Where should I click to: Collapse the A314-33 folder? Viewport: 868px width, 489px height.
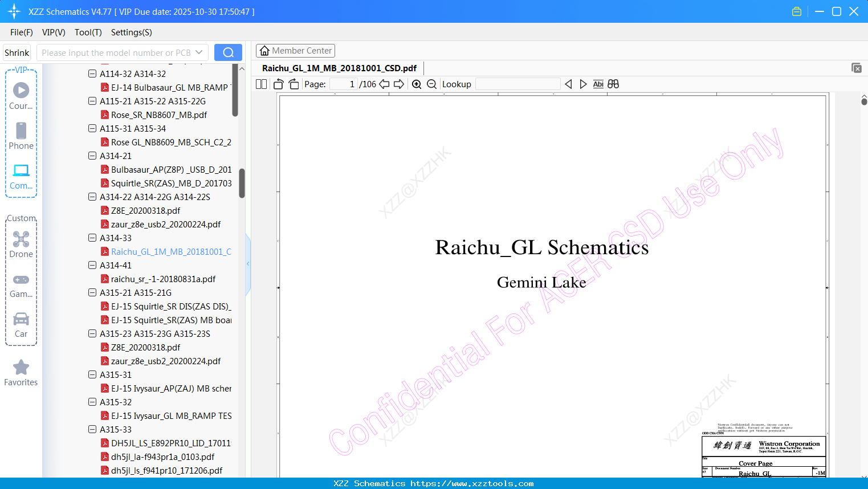(92, 238)
